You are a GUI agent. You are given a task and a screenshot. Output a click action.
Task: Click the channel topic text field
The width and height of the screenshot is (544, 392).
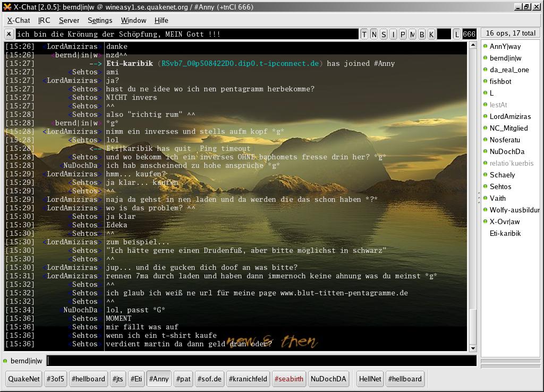pos(186,34)
